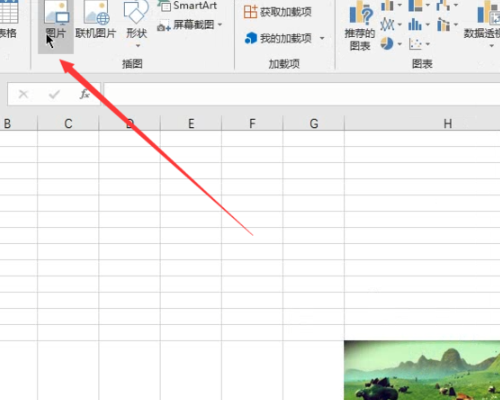Select column C header
The image size is (500, 400).
pos(68,124)
